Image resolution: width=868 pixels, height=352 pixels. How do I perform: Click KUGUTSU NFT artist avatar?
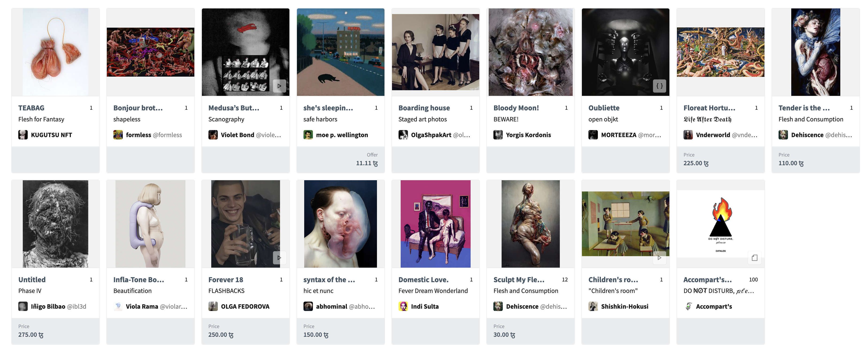[x=23, y=135]
